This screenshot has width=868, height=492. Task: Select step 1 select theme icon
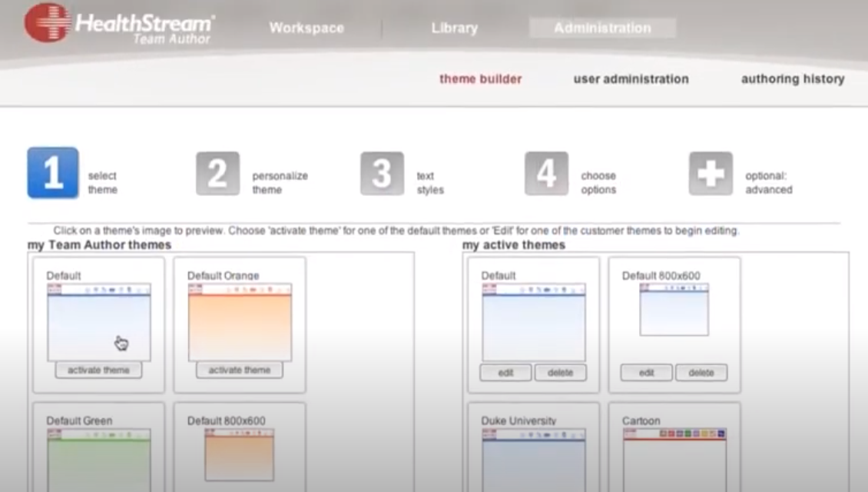coord(53,173)
